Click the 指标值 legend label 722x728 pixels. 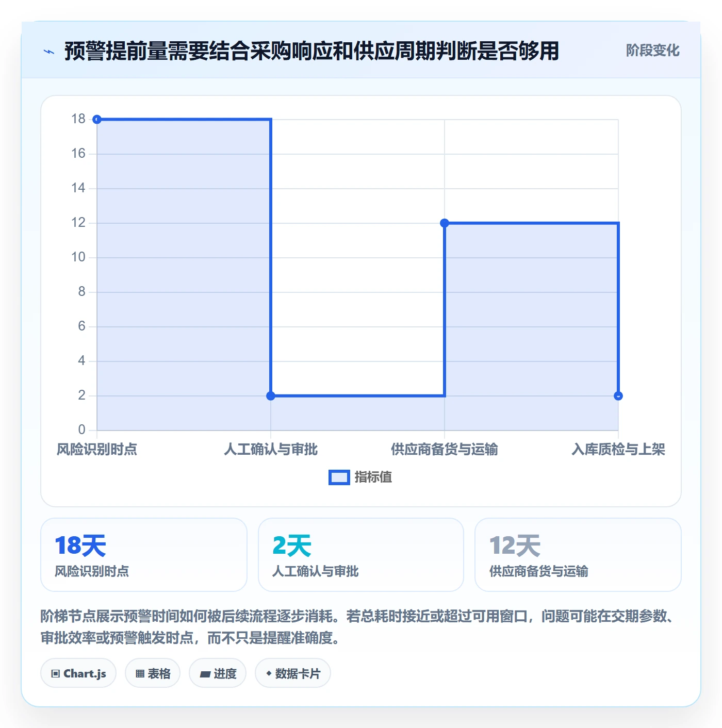(373, 477)
